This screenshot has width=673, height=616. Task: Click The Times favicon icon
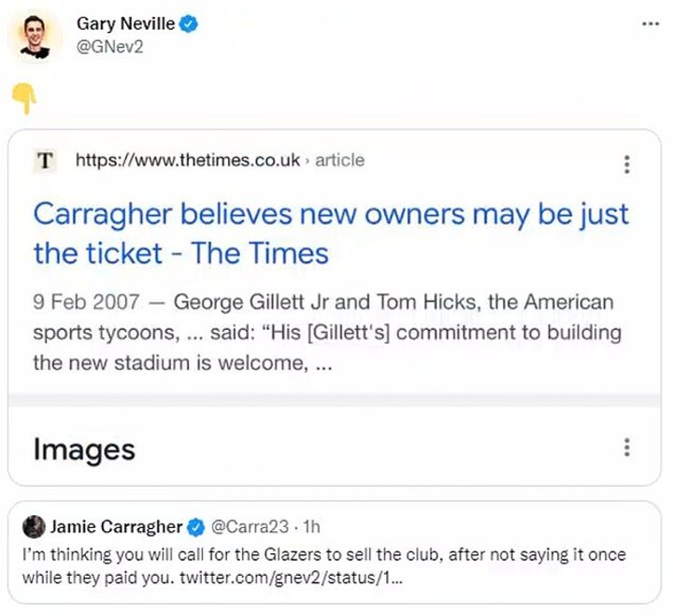point(44,161)
